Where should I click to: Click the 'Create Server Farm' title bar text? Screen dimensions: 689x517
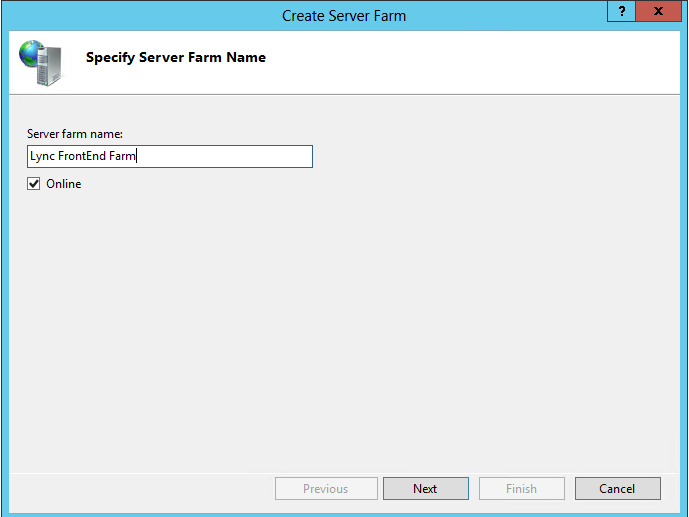344,16
